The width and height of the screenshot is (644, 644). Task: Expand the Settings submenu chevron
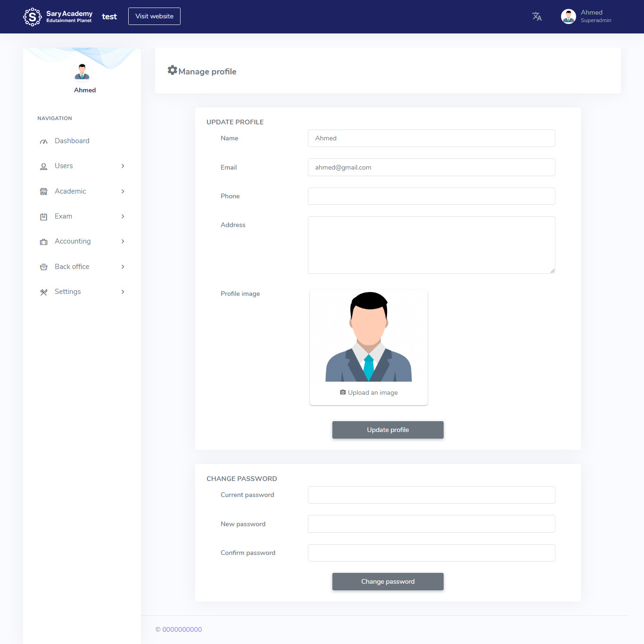coord(123,292)
